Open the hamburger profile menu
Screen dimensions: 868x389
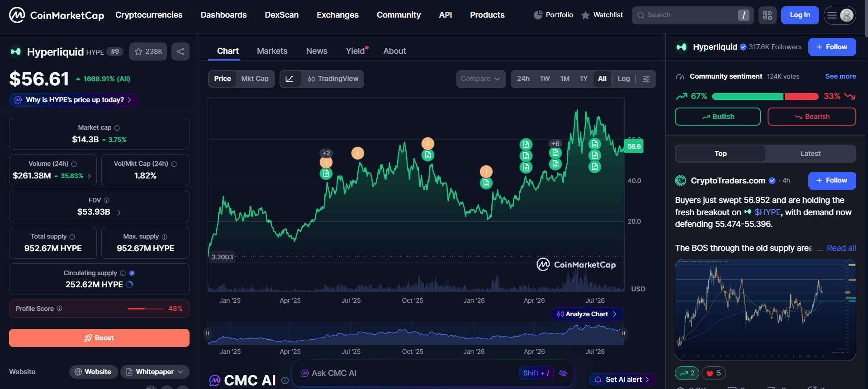click(840, 15)
